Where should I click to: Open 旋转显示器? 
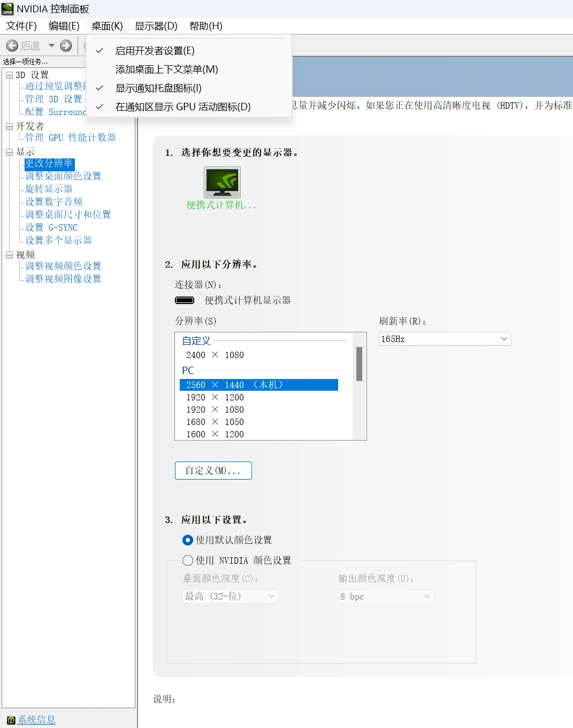[49, 189]
